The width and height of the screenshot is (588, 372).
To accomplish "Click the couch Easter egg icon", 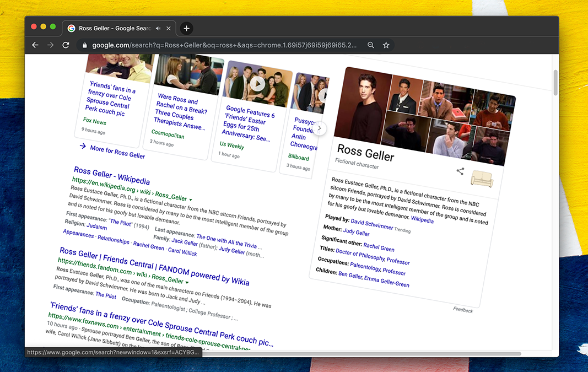I will 482,179.
